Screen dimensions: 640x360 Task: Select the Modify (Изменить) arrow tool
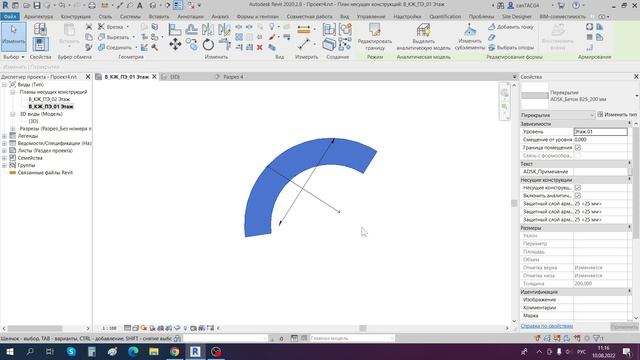(x=13, y=36)
